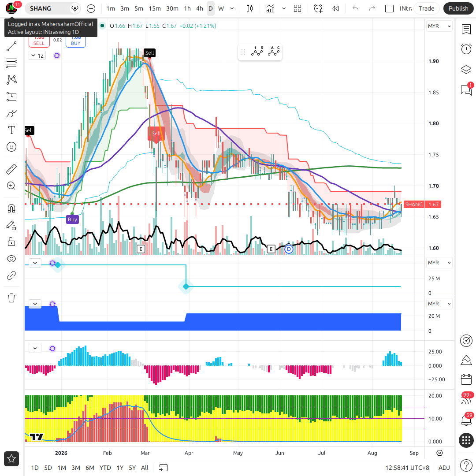Expand third pane legend chevron
This screenshot has width=476, height=476.
click(x=35, y=304)
